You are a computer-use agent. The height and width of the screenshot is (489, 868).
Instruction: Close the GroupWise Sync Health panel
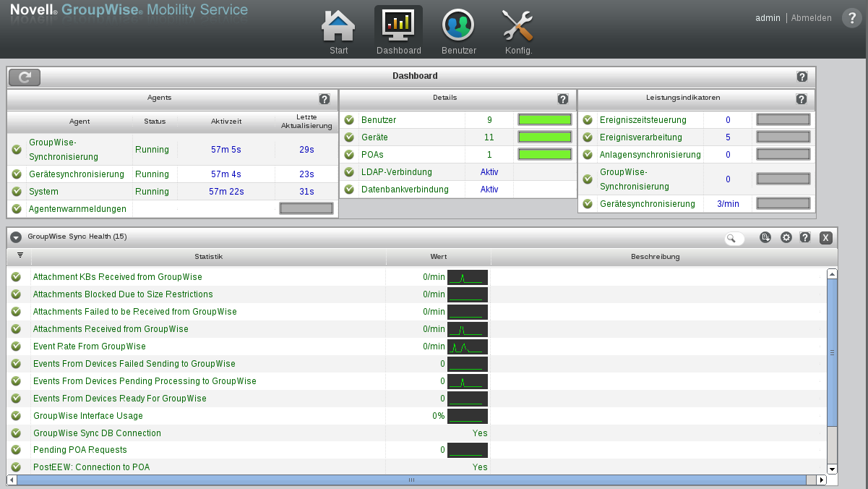(826, 237)
